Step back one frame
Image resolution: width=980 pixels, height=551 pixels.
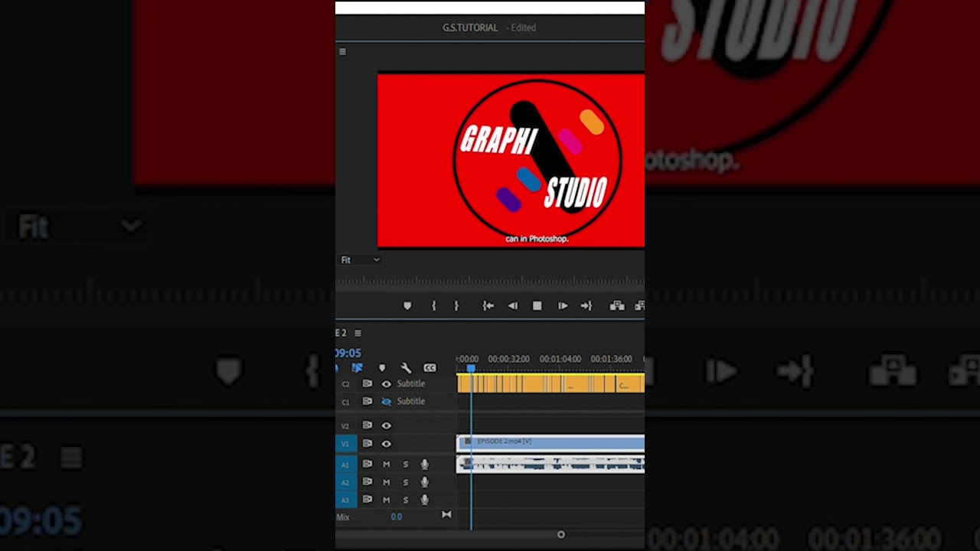click(x=513, y=306)
